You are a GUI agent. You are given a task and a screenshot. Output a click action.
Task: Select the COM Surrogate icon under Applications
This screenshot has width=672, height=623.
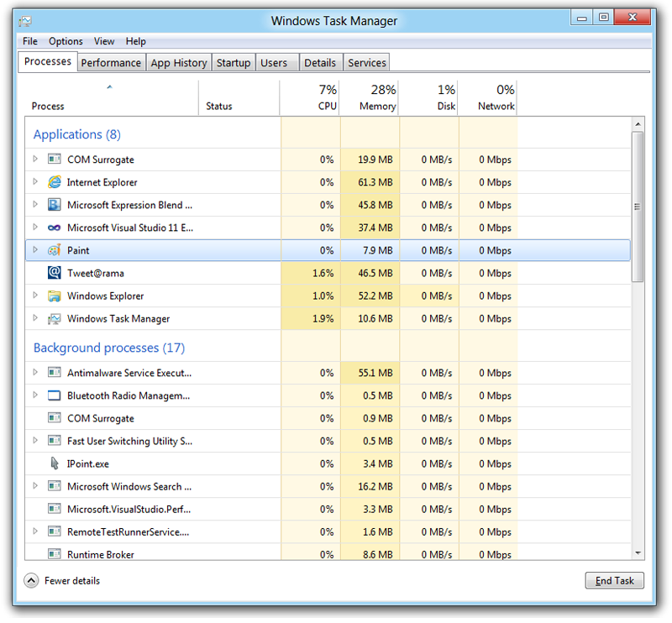(x=53, y=160)
